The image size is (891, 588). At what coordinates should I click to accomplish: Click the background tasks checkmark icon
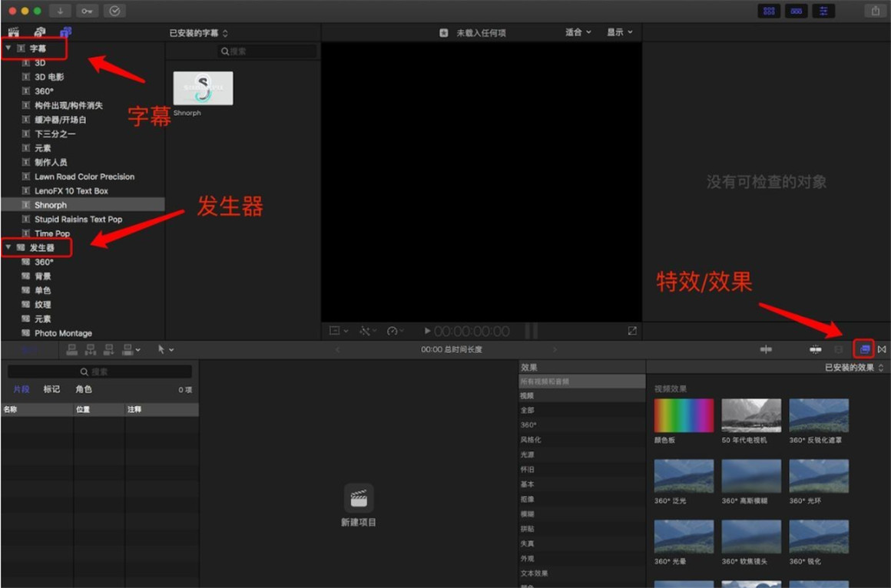[114, 11]
